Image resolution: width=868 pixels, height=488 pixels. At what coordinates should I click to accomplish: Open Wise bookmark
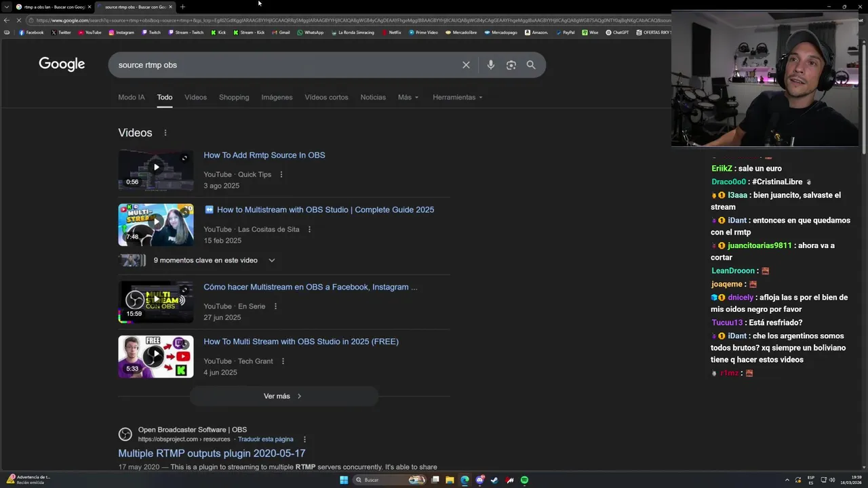click(x=590, y=33)
